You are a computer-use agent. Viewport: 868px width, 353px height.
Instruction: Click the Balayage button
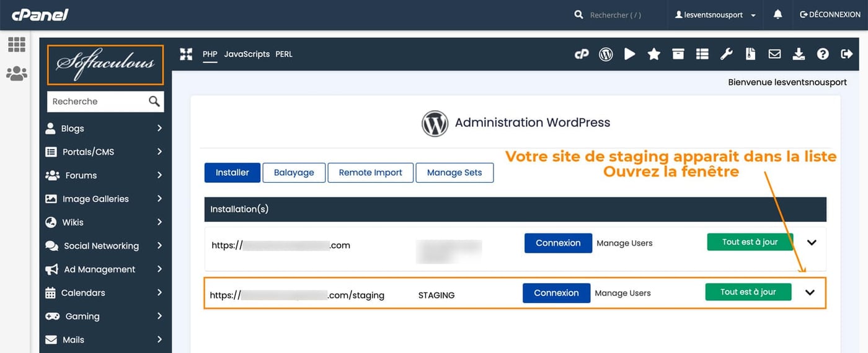(x=294, y=173)
